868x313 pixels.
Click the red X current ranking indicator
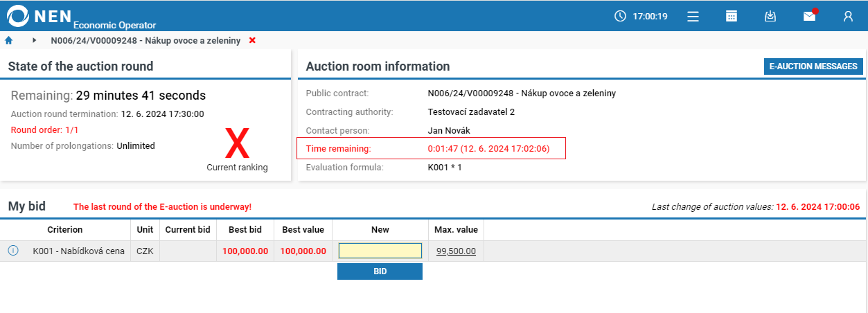pos(237,145)
